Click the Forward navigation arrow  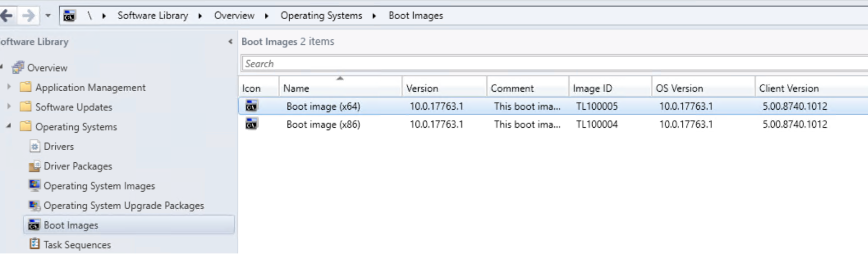point(28,16)
